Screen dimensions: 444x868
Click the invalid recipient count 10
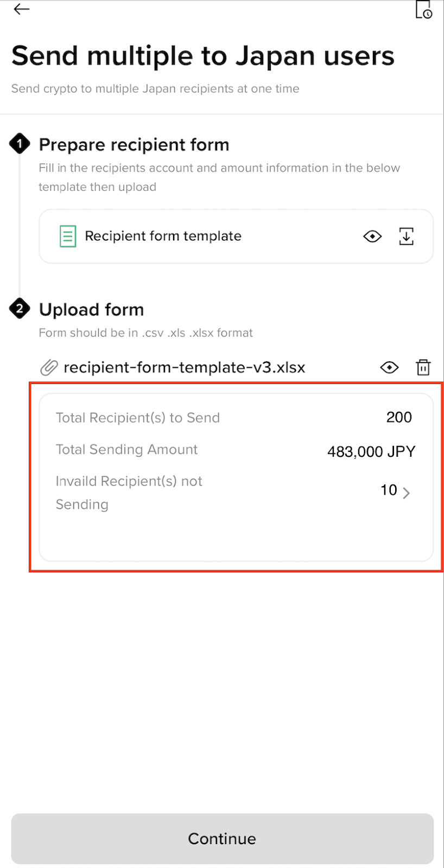tap(389, 490)
